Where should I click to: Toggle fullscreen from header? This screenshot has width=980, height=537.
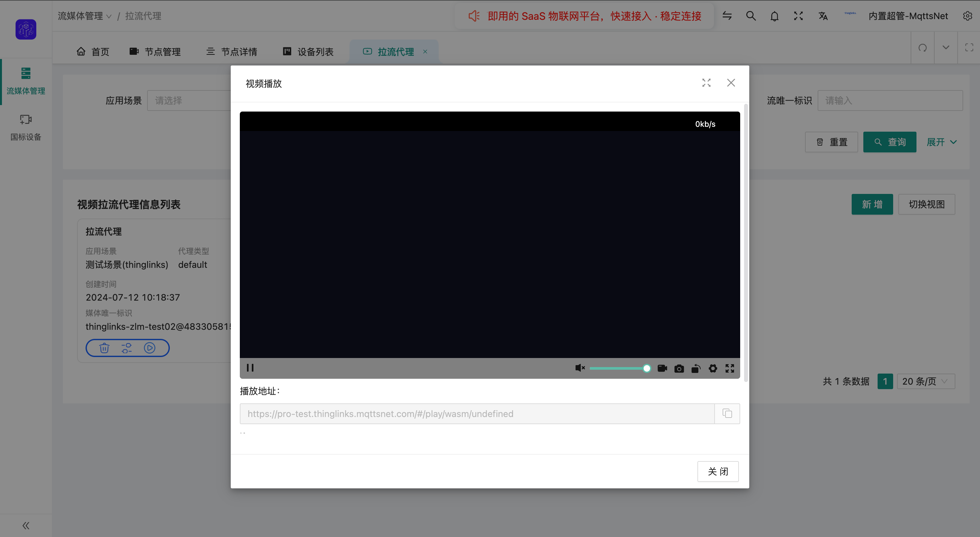[798, 16]
